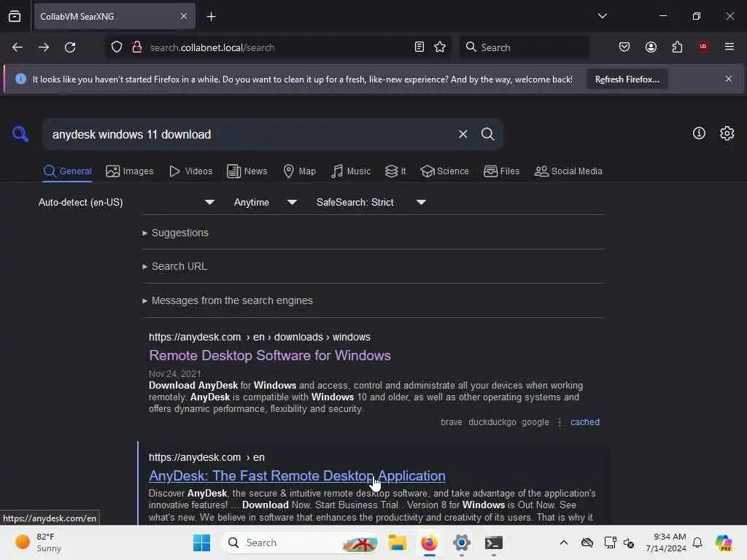Open the Windows Start menu
Screen dimensions: 747x560
(x=201, y=542)
